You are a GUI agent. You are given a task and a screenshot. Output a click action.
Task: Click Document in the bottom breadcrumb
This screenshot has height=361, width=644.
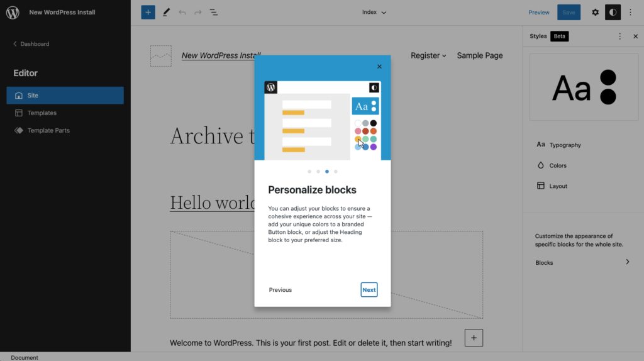[x=25, y=357]
